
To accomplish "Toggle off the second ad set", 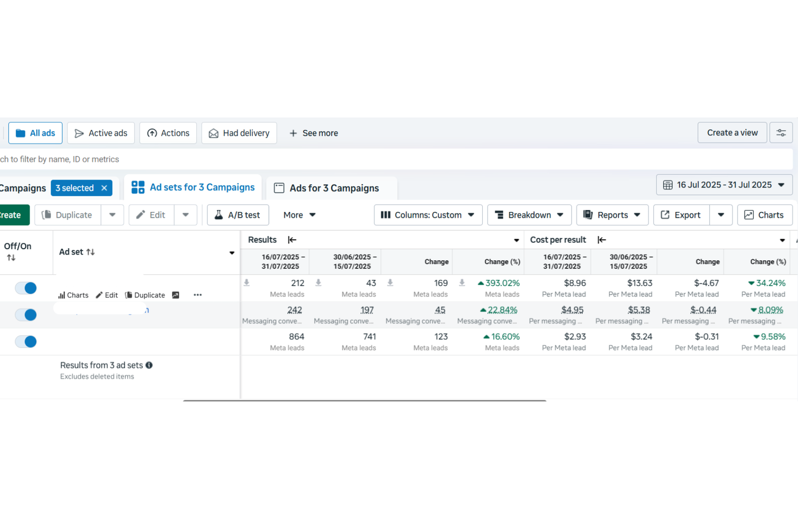I will (x=26, y=315).
